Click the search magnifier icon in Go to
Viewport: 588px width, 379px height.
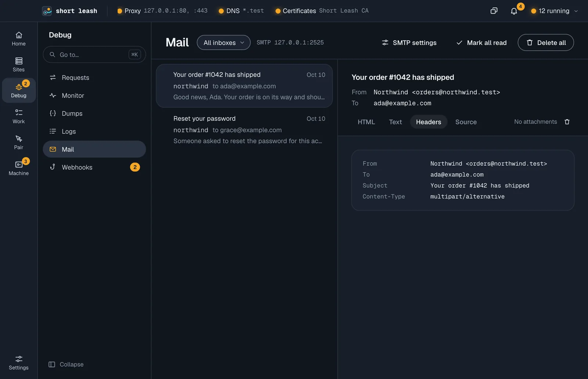point(53,54)
